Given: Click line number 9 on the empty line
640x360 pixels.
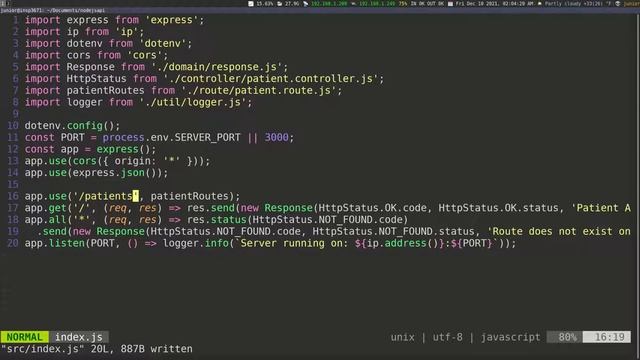Looking at the screenshot, I should click(16, 114).
